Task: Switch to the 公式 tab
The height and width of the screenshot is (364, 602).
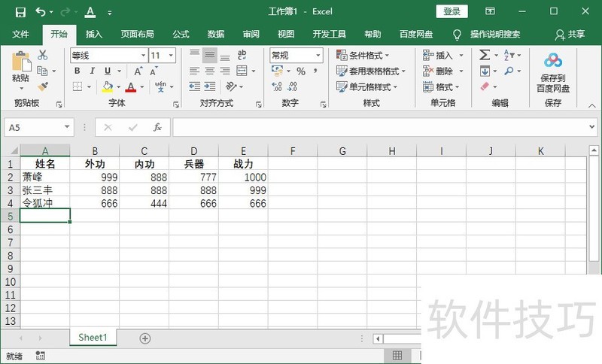Action: [181, 34]
